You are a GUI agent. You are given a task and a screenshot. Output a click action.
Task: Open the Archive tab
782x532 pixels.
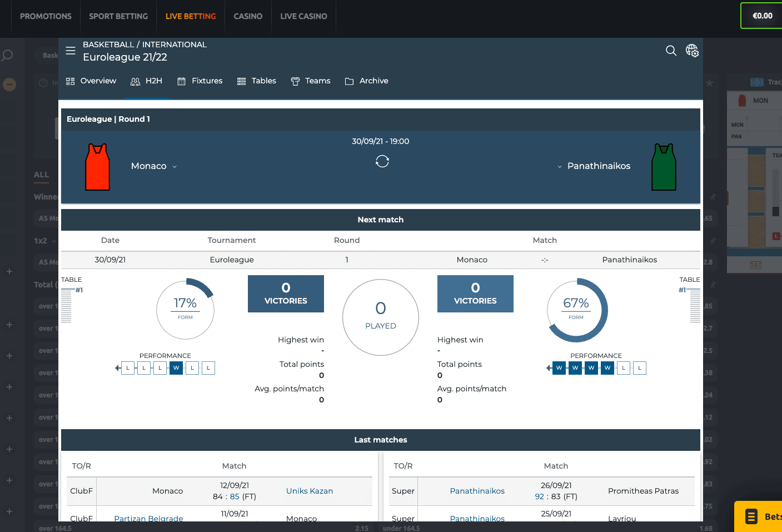point(367,81)
